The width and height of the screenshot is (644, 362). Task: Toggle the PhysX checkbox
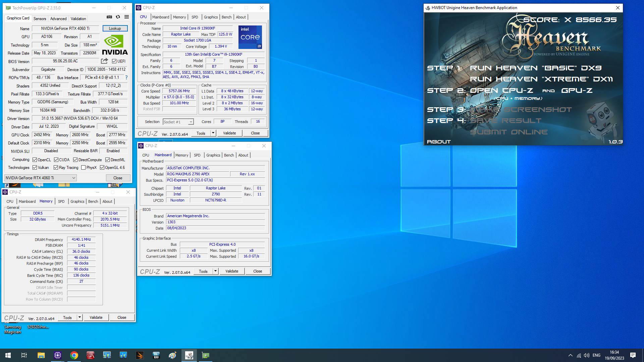tap(83, 168)
